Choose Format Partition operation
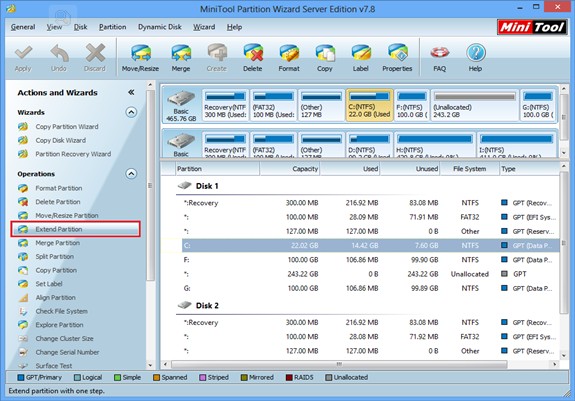Image resolution: width=575 pixels, height=401 pixels. click(59, 188)
